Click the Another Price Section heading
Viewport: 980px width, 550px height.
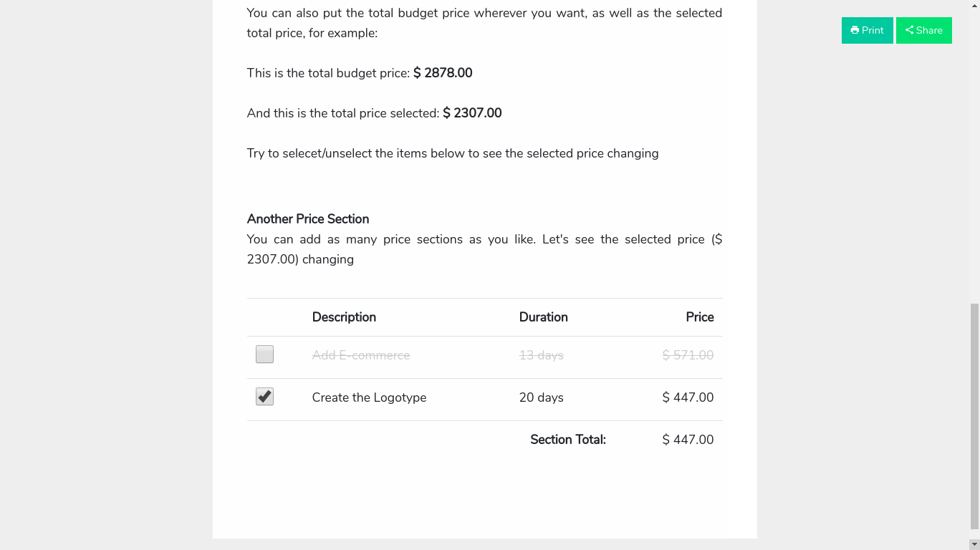(308, 219)
